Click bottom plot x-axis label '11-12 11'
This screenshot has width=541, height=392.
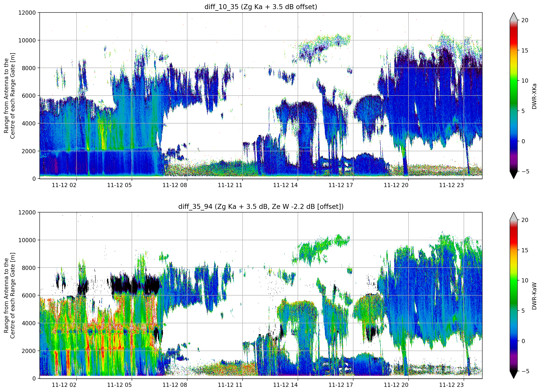point(230,385)
